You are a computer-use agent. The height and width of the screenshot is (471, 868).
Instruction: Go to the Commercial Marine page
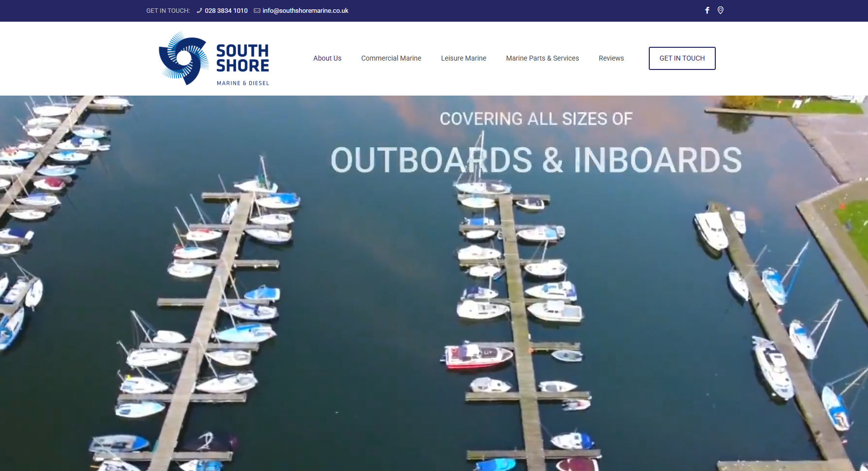(391, 58)
